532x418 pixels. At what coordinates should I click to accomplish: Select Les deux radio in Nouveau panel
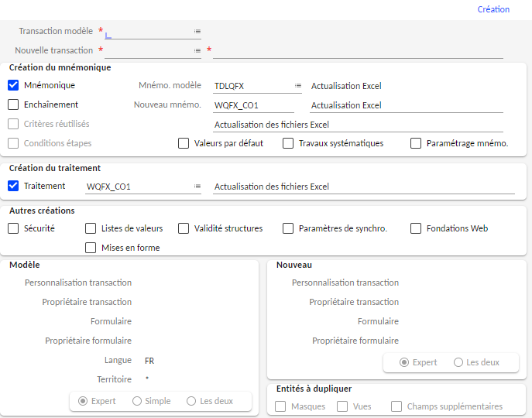pos(458,362)
